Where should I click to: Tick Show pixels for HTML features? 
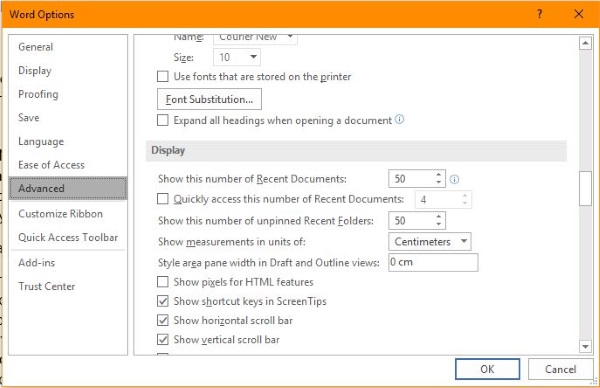click(163, 282)
